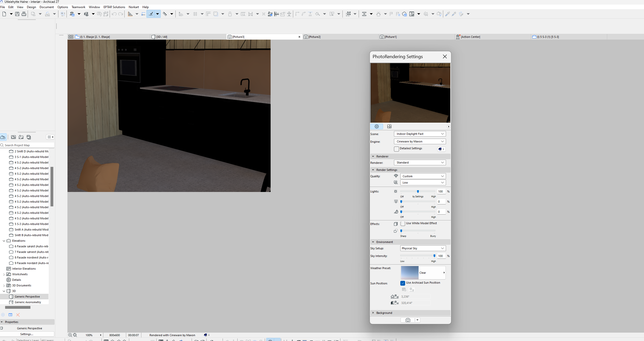644x341 pixels.
Task: Open the View Map icon in Navigator
Action: click(x=13, y=137)
